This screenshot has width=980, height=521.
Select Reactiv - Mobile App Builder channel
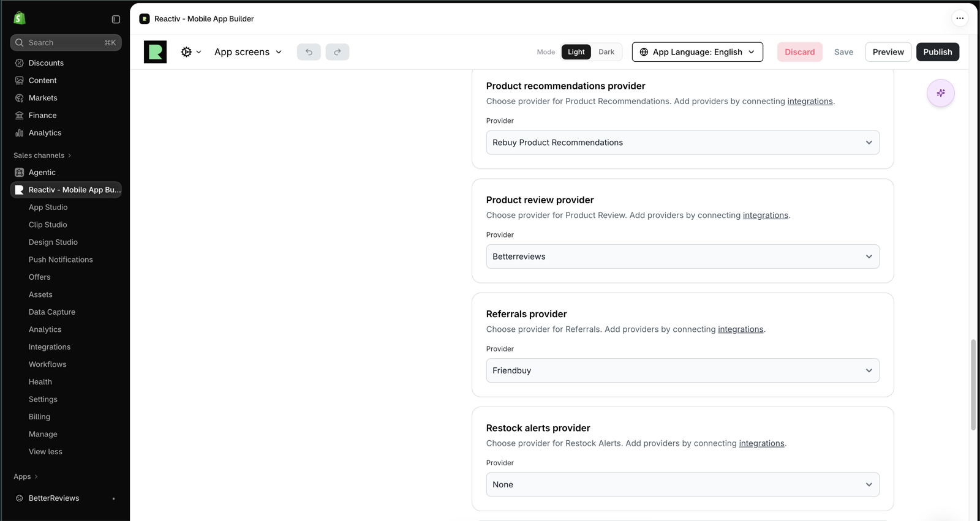66,190
